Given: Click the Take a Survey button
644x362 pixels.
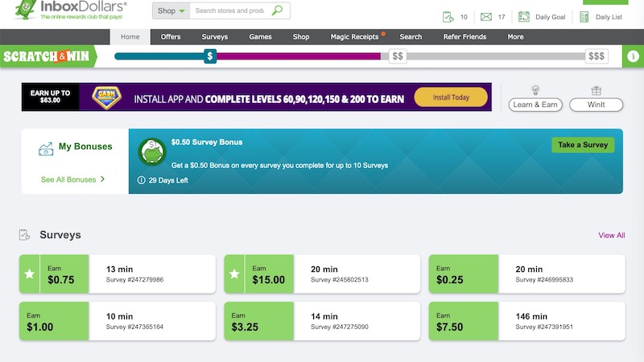Looking at the screenshot, I should point(583,145).
